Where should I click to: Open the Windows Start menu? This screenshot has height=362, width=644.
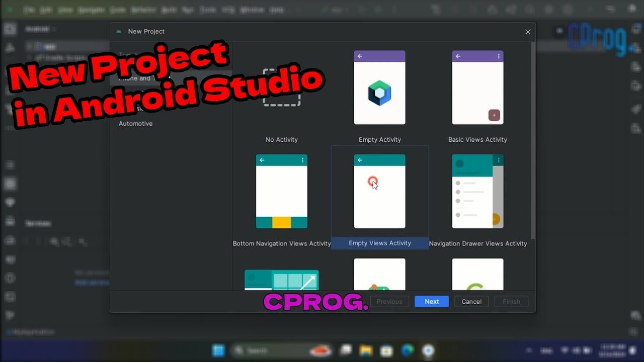coord(218,350)
